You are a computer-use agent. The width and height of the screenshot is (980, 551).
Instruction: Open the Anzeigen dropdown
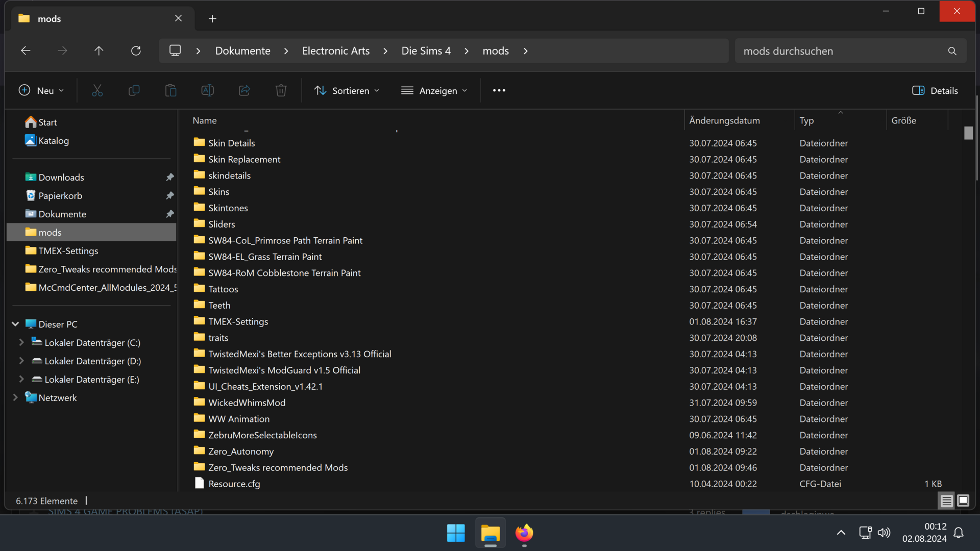434,91
